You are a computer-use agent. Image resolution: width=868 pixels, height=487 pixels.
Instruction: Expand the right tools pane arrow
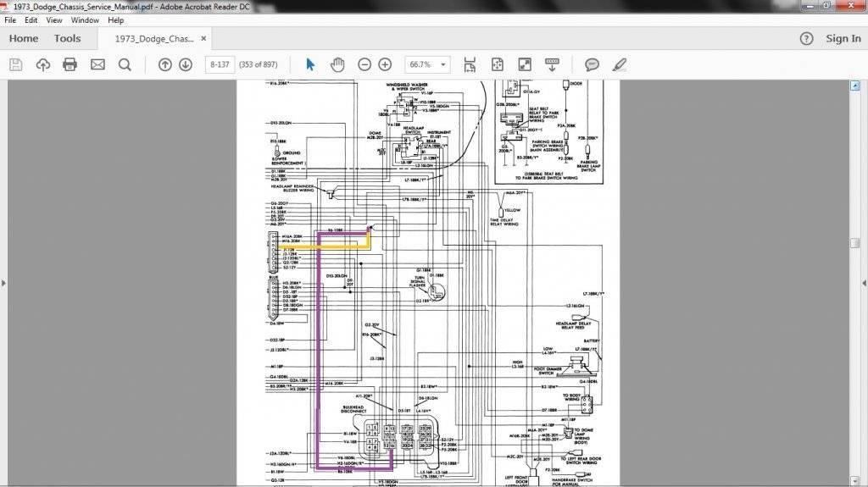point(864,283)
